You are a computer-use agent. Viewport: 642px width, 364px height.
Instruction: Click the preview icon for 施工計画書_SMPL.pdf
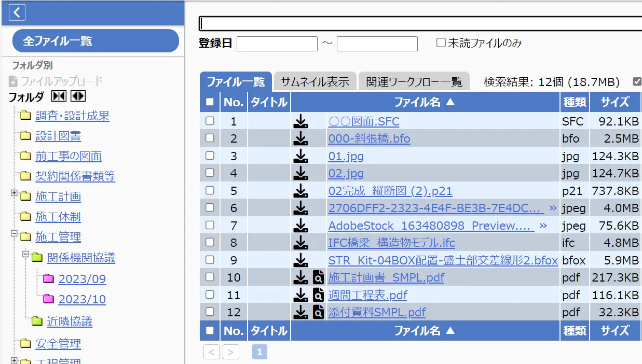(318, 277)
